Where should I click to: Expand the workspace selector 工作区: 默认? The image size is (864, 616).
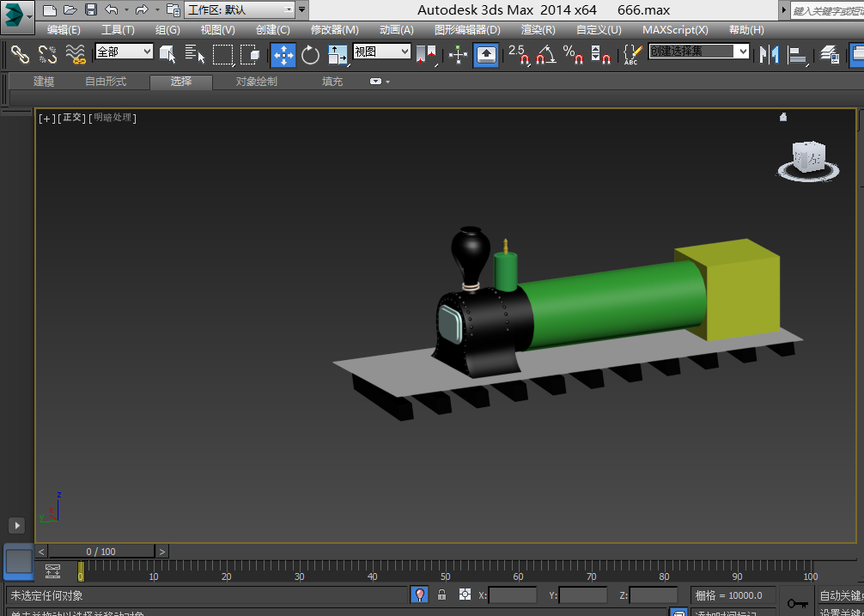(240, 10)
